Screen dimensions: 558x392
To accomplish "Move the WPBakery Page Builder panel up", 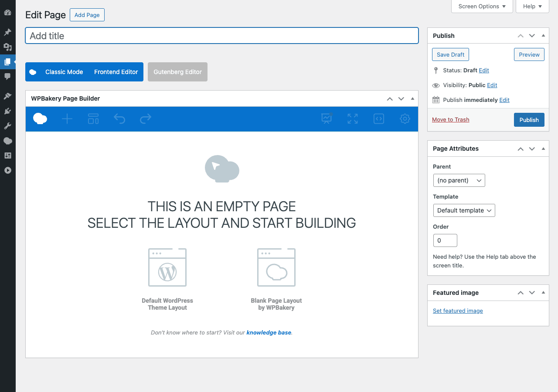I will tap(390, 99).
